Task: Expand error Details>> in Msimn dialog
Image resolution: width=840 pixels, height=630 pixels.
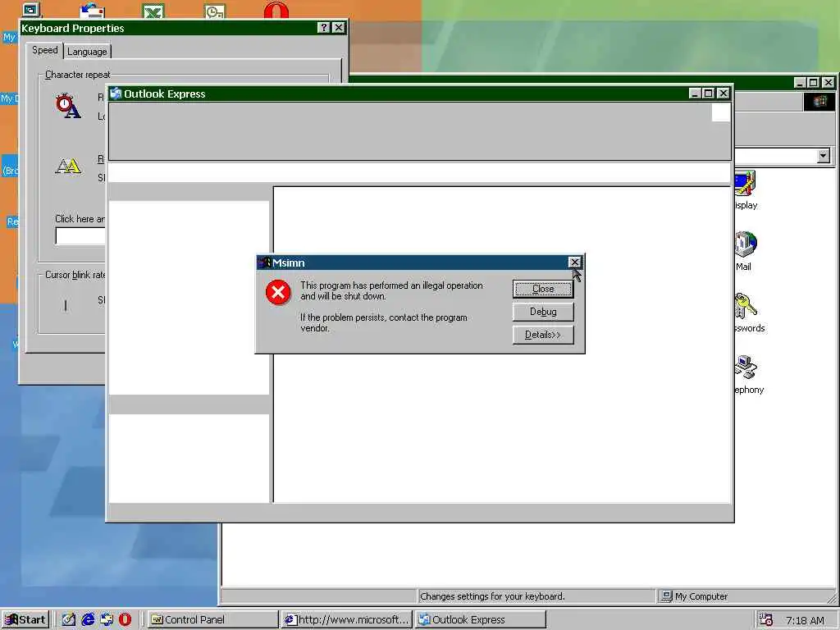Action: [x=543, y=335]
